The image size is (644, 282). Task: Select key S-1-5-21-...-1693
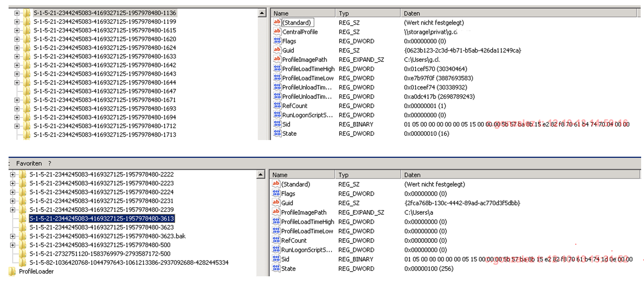pos(105,109)
